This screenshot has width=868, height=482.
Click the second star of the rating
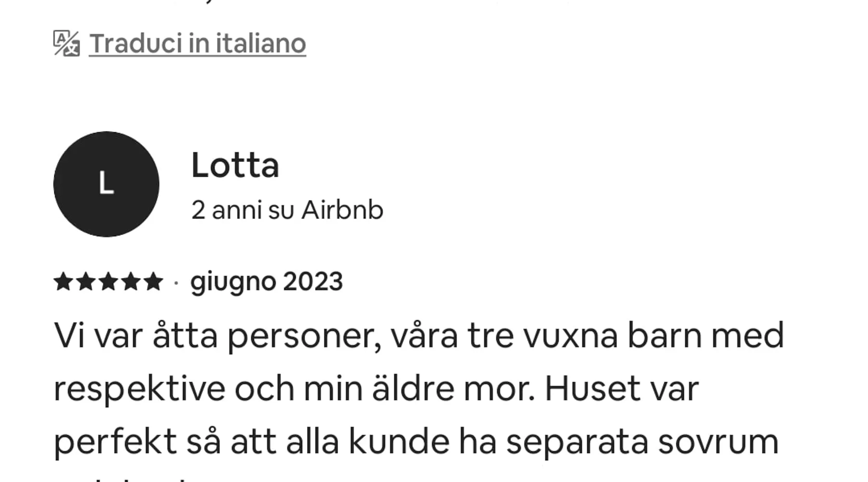coord(86,281)
